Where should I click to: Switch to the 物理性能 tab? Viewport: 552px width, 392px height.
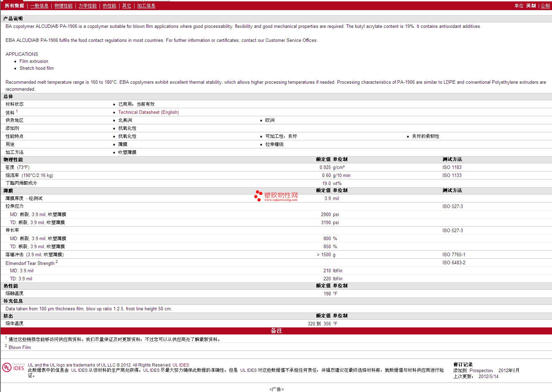coord(63,6)
